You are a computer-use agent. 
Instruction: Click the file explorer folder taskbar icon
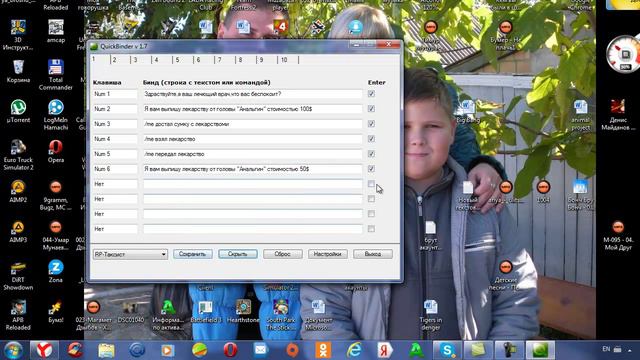pos(106,350)
